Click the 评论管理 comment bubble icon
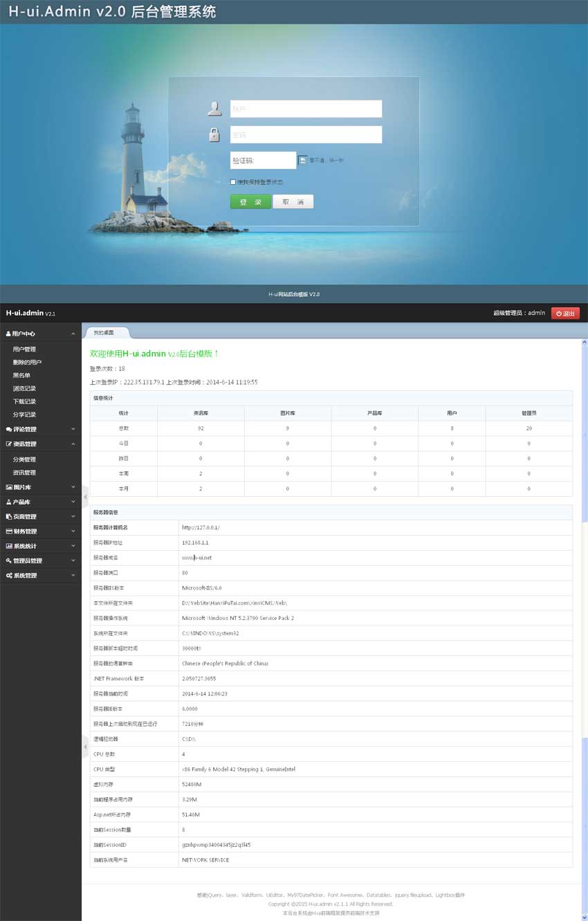This screenshot has height=921, width=588. (8, 428)
